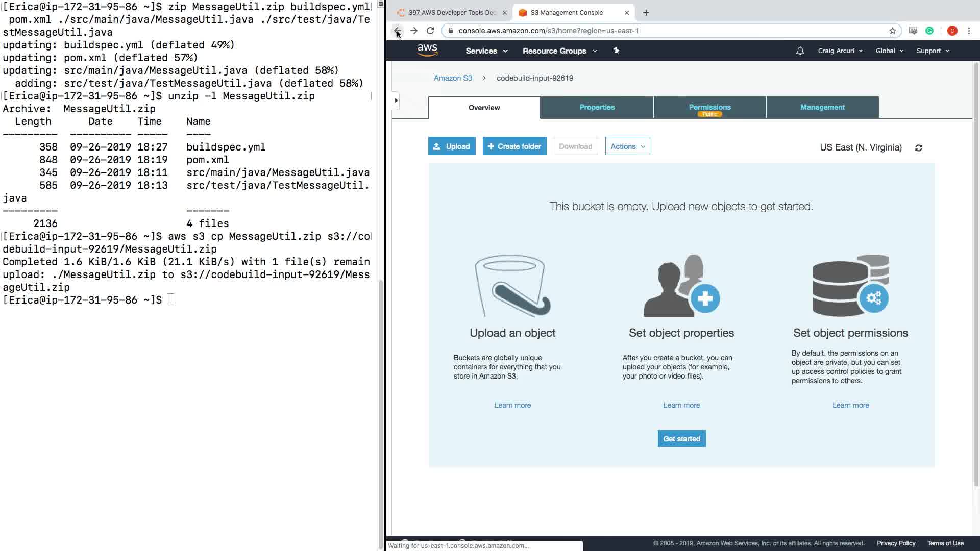980x551 pixels.
Task: Open Craig Arcuri account menu
Action: coord(840,51)
